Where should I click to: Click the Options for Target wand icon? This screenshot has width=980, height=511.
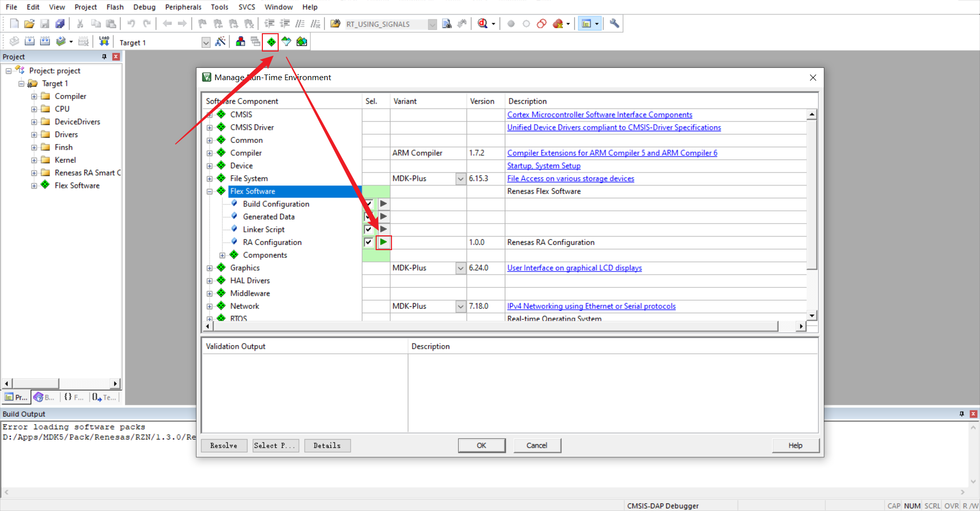click(x=220, y=42)
